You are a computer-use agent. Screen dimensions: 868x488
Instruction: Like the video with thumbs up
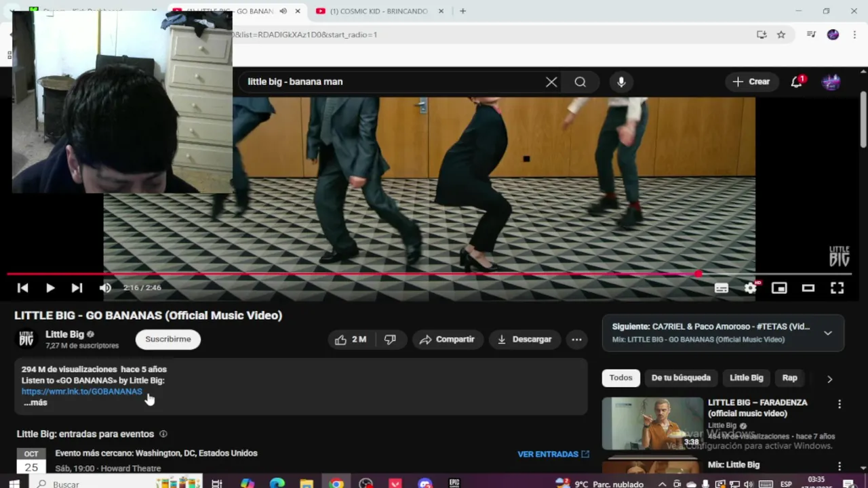point(351,340)
